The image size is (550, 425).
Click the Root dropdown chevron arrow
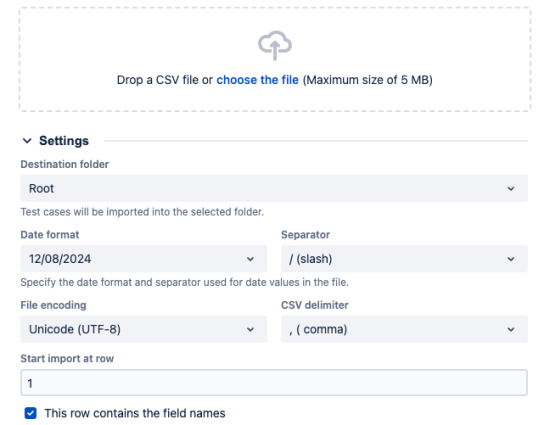click(x=511, y=189)
